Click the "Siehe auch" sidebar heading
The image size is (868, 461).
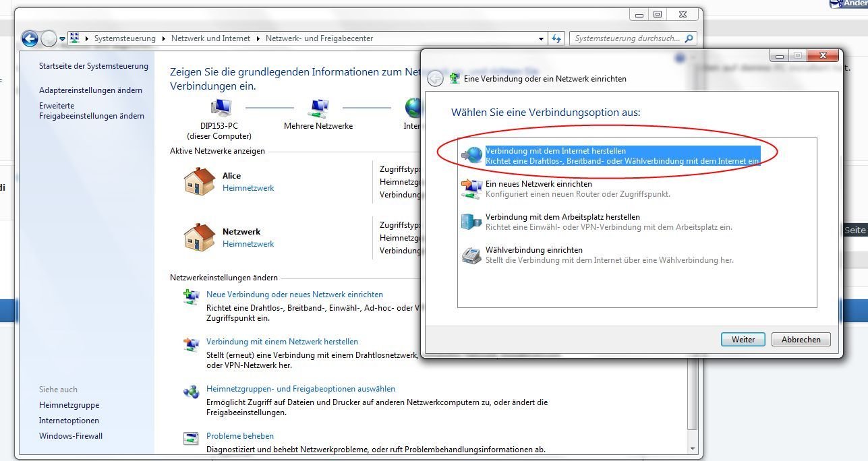(x=58, y=390)
